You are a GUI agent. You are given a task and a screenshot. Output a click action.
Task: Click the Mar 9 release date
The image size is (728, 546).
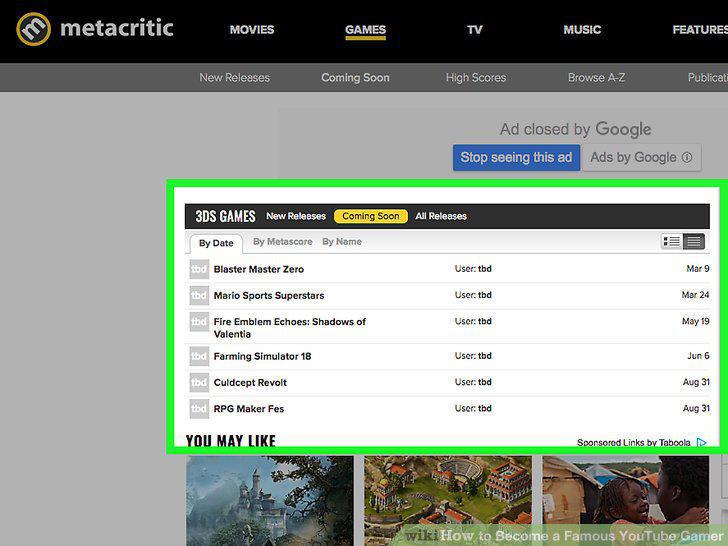point(698,268)
